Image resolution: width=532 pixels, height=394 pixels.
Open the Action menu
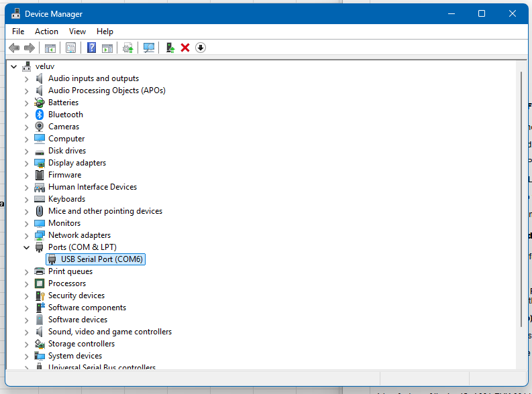(46, 31)
